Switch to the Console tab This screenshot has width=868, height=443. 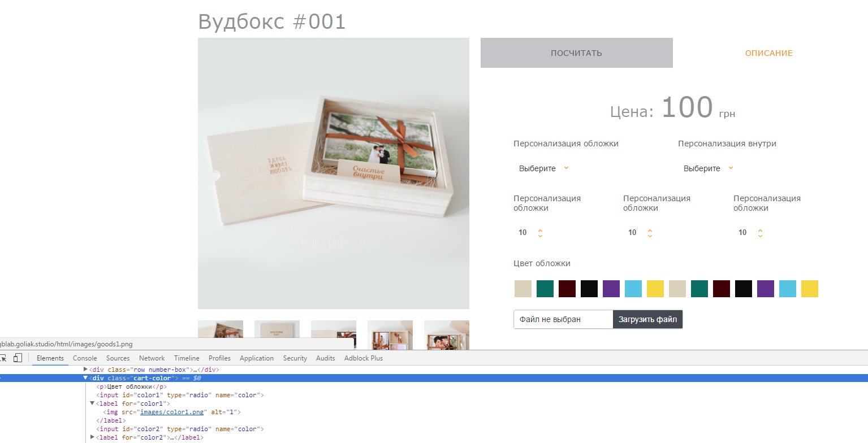(x=85, y=358)
